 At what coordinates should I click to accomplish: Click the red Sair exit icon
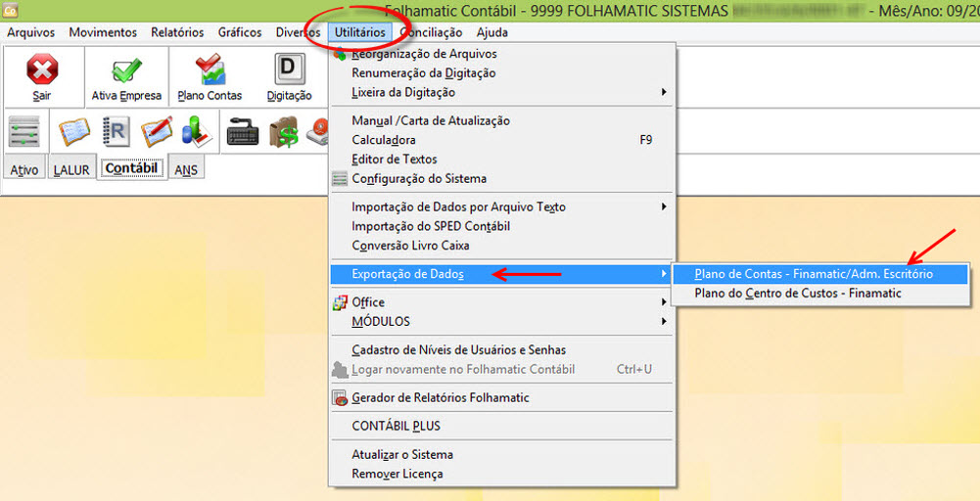tap(42, 68)
